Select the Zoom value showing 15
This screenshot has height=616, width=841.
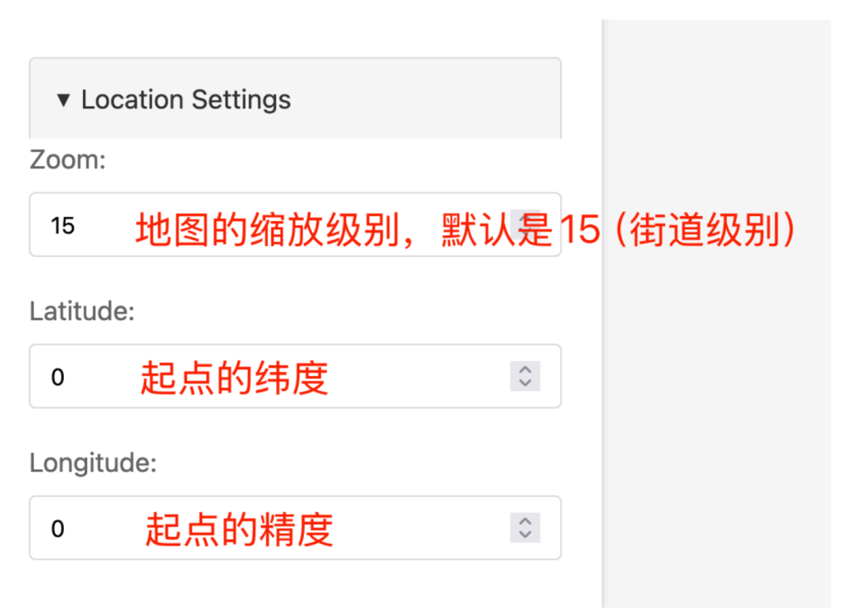(x=62, y=225)
